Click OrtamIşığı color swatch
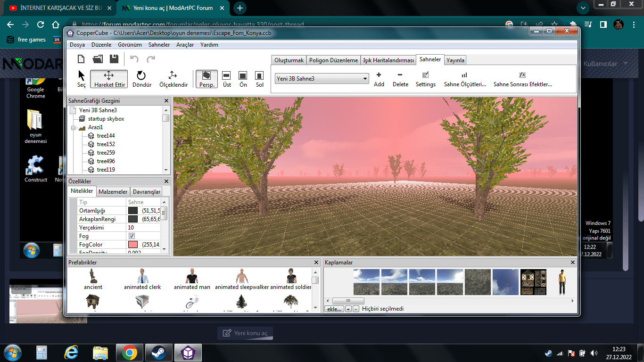Image resolution: width=644 pixels, height=362 pixels. (133, 211)
